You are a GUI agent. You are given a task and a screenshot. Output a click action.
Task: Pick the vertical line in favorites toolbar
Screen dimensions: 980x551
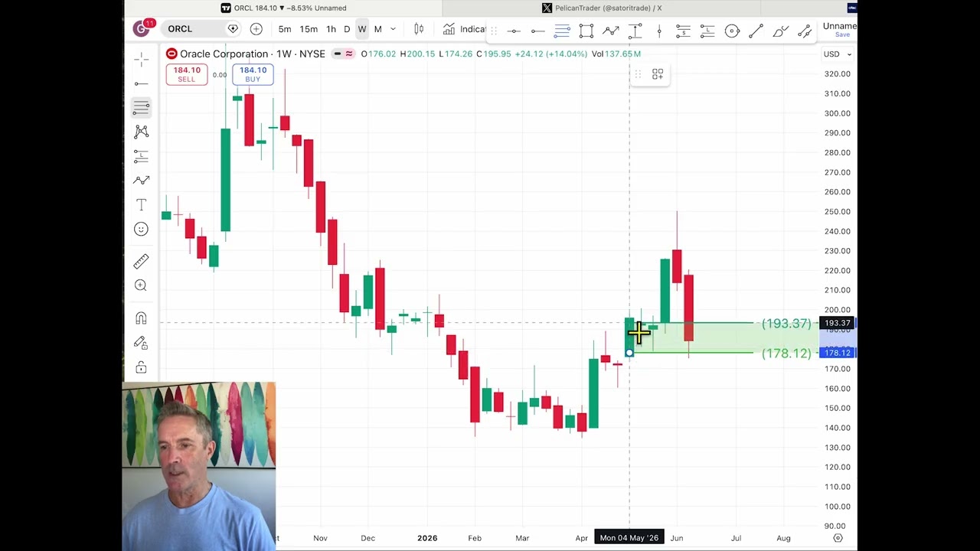659,31
